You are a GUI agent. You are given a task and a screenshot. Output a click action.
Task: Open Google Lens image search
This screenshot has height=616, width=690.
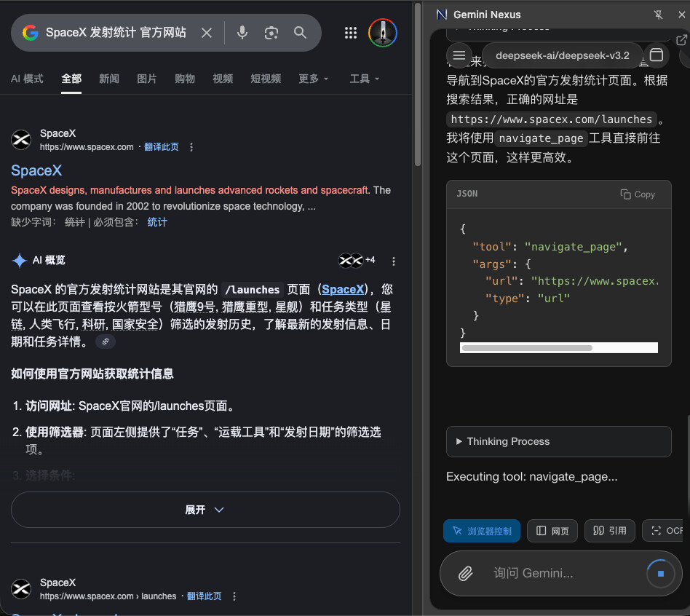(271, 33)
